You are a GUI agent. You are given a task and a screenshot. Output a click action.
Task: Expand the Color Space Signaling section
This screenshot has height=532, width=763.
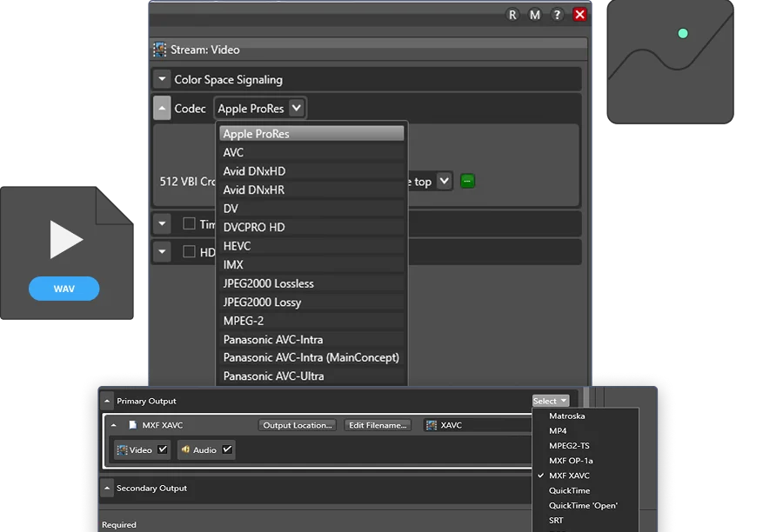[x=162, y=79]
